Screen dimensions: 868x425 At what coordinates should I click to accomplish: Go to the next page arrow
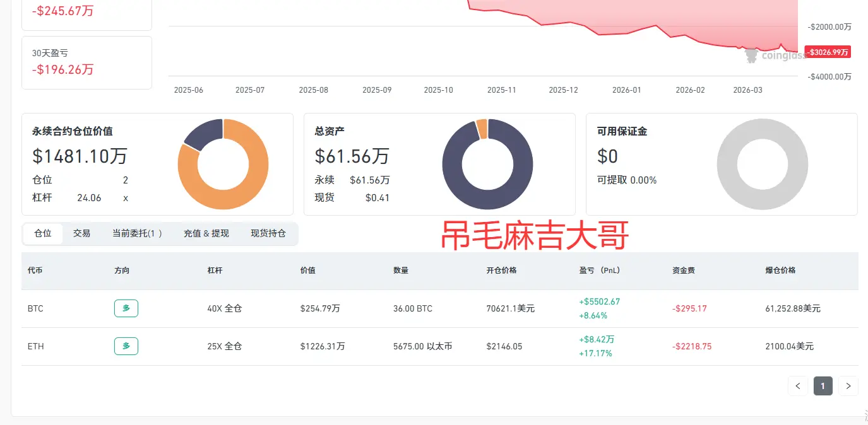848,386
